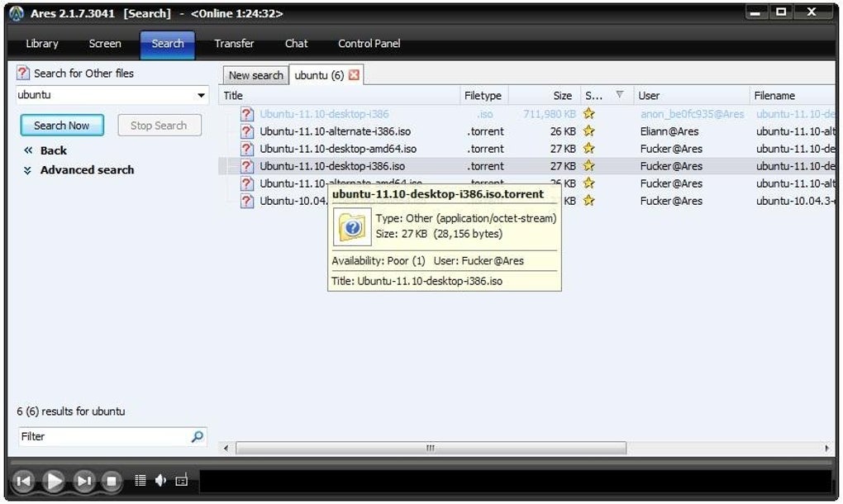Click the Stop Search button
This screenshot has width=843, height=504.
pos(160,126)
